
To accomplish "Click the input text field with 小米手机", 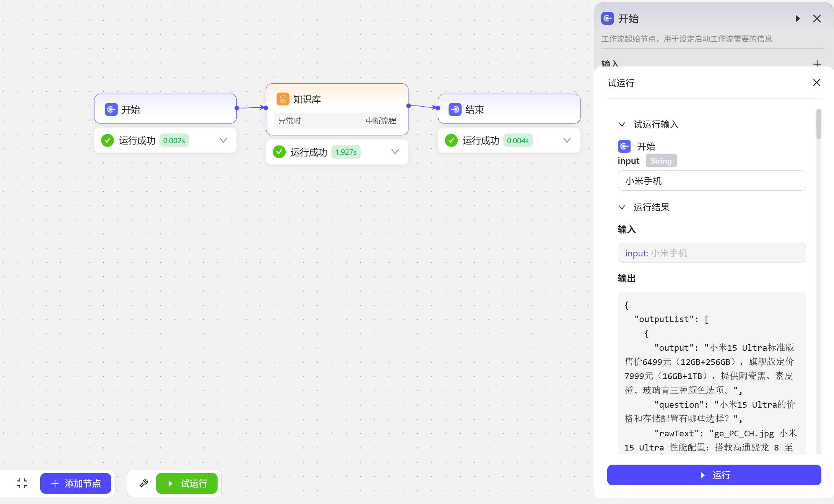I will tap(712, 181).
